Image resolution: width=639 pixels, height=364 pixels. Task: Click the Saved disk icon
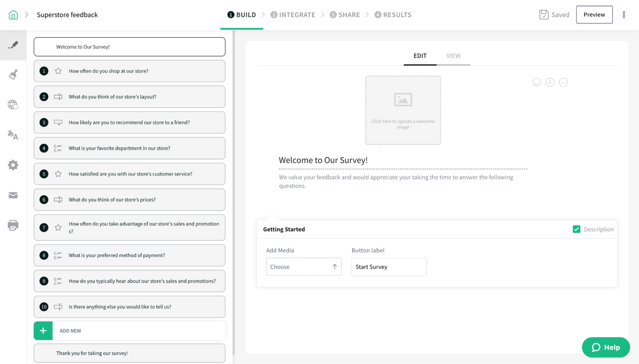[544, 15]
